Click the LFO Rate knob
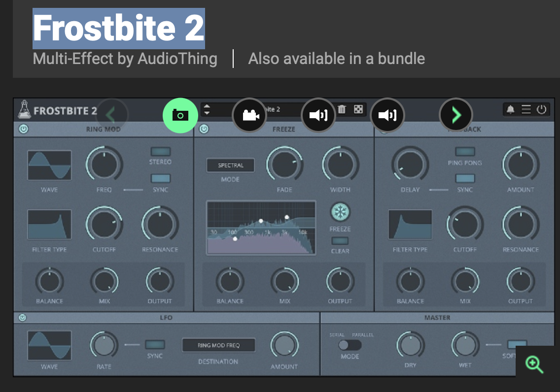Viewport: 560px width, 392px height. click(x=104, y=345)
